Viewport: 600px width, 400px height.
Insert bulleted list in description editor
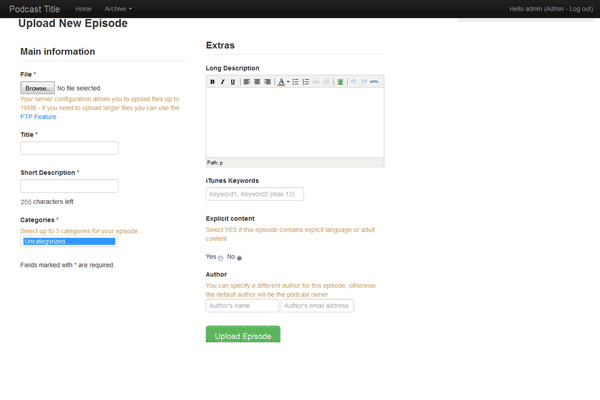point(296,81)
